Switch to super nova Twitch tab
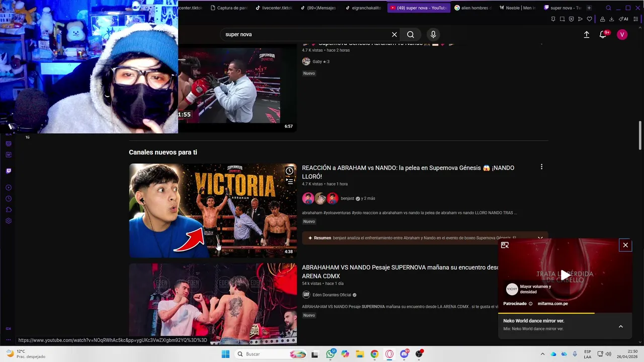This screenshot has height=362, width=644. click(562, 8)
